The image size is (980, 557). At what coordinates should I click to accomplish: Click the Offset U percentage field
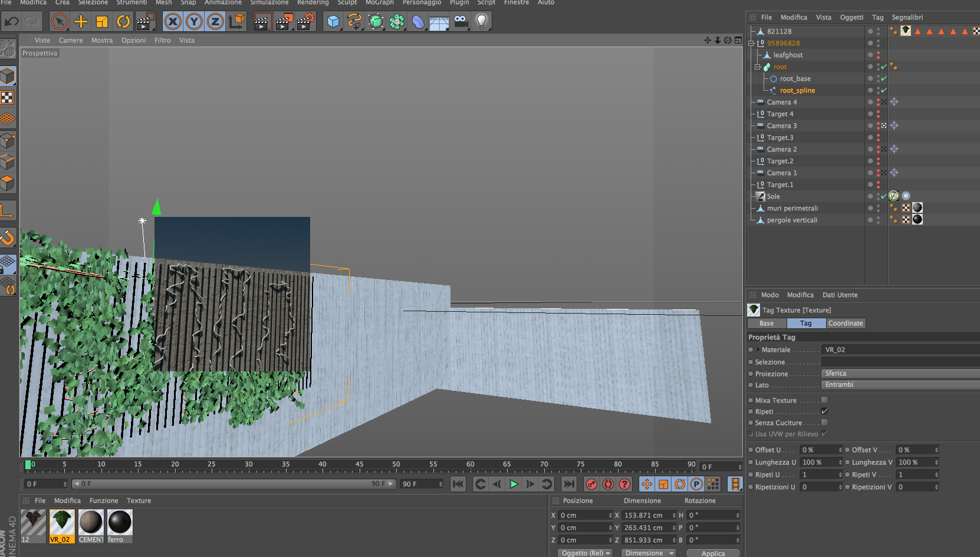tap(820, 450)
